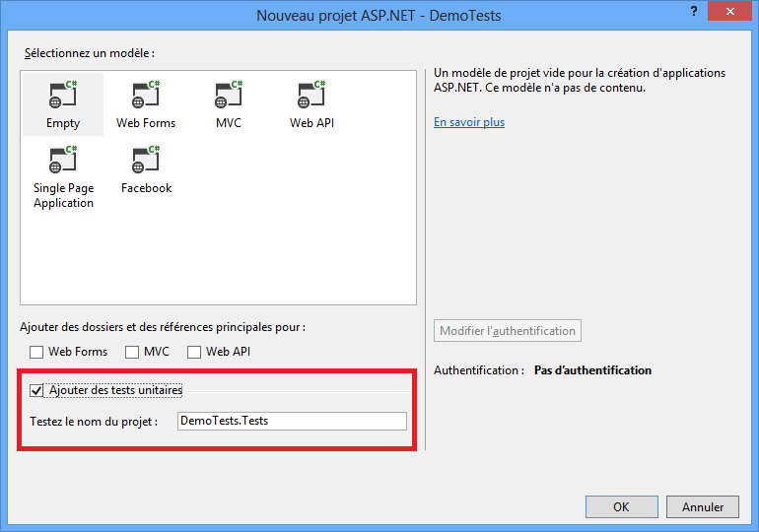Choose the Single Page Application template

point(63,177)
